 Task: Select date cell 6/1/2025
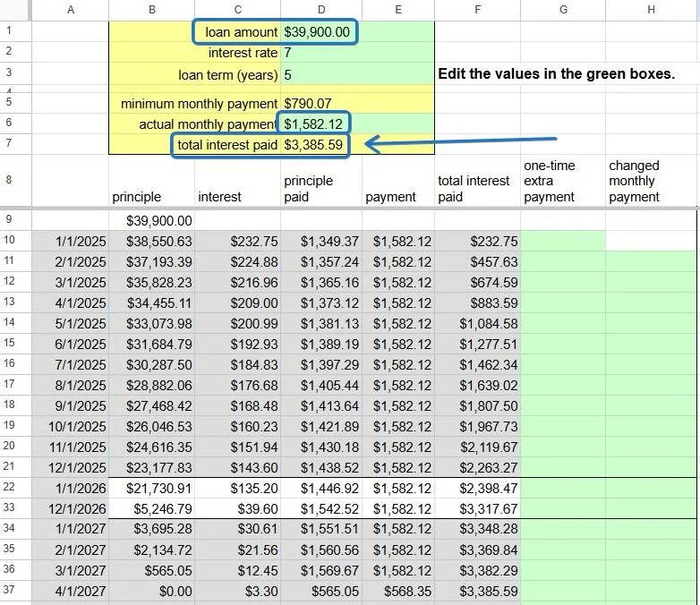coord(70,344)
